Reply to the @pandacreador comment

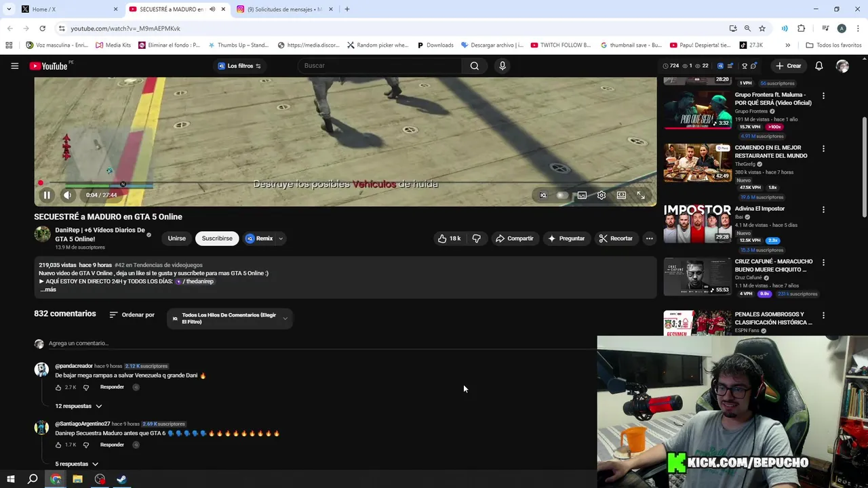pos(112,387)
